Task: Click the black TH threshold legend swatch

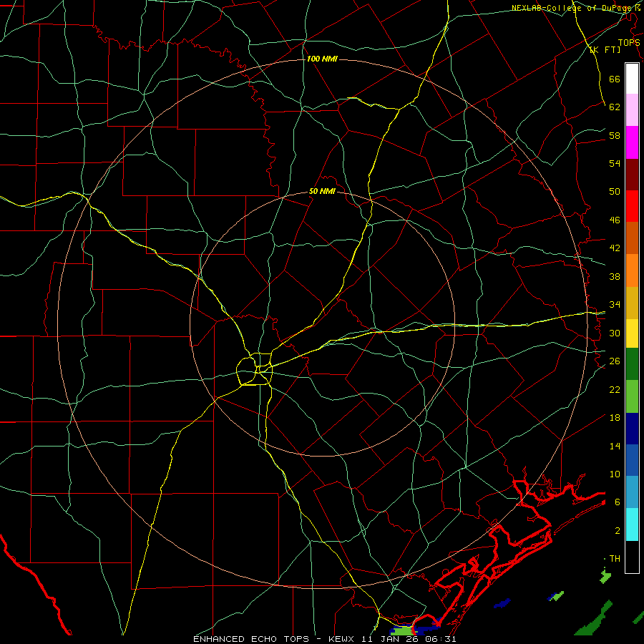Action: coord(632,557)
